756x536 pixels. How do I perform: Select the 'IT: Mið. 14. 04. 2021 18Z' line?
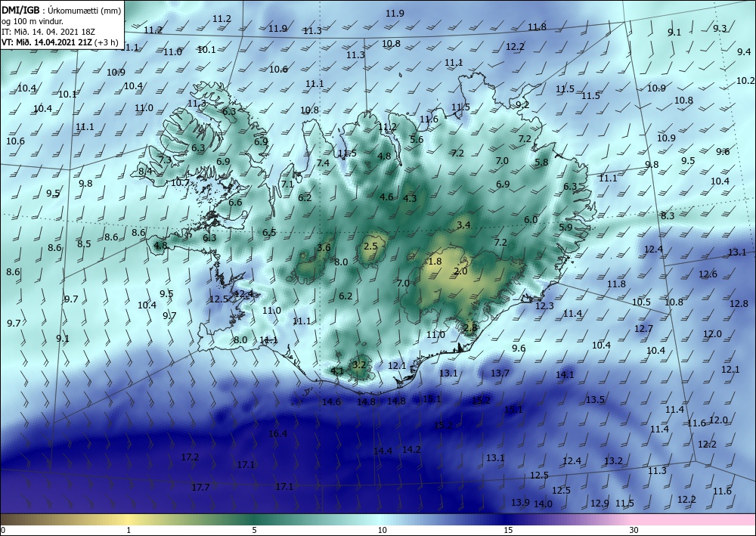48,32
